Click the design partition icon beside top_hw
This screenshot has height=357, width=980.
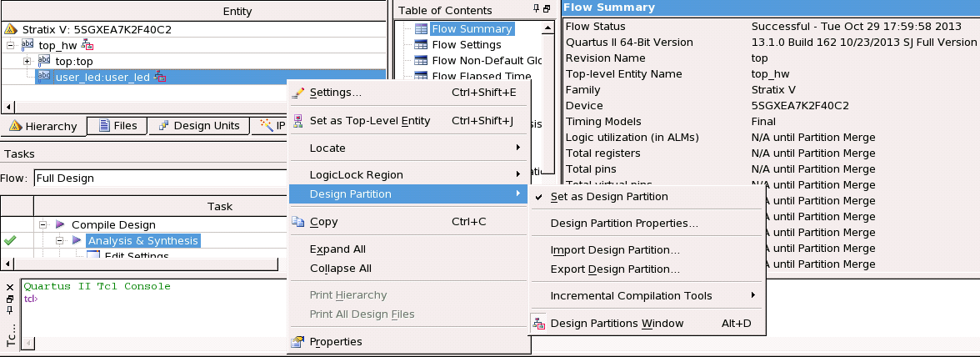coord(87,45)
